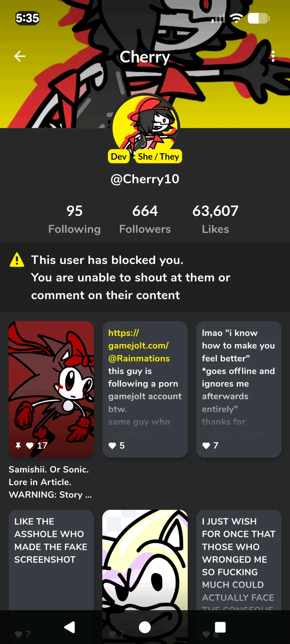Open the gamejolt.com/@Rainmations link

tap(139, 346)
